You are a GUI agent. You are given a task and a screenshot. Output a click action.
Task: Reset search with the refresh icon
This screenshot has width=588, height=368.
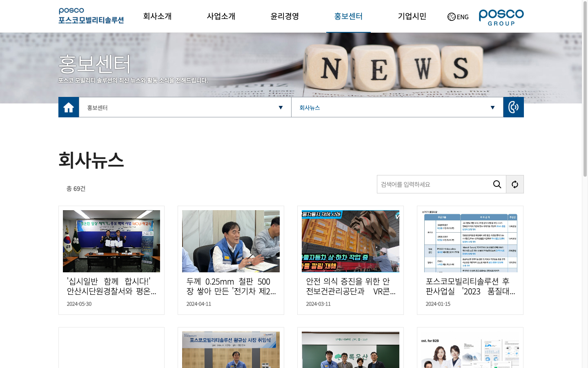tap(515, 184)
